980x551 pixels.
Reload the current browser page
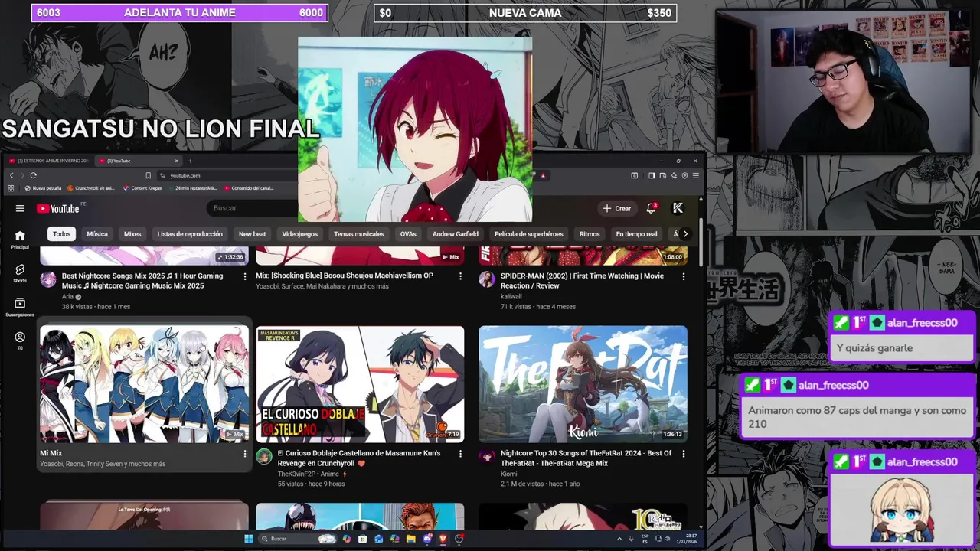[x=33, y=175]
